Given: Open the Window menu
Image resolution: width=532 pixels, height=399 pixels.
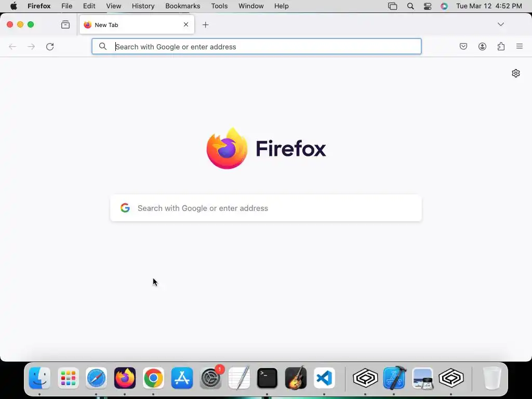Looking at the screenshot, I should pyautogui.click(x=251, y=6).
